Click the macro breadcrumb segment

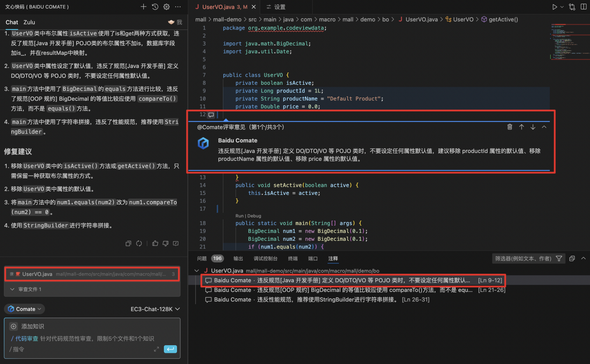coord(327,19)
